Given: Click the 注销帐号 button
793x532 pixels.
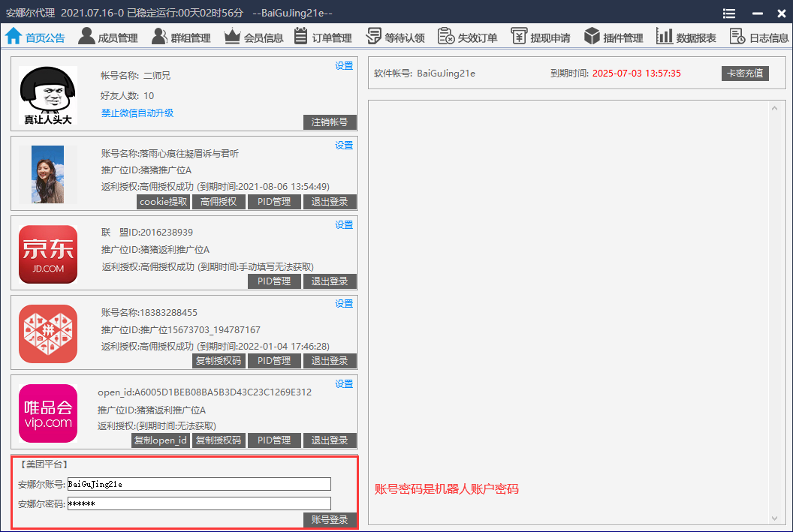Looking at the screenshot, I should (330, 122).
